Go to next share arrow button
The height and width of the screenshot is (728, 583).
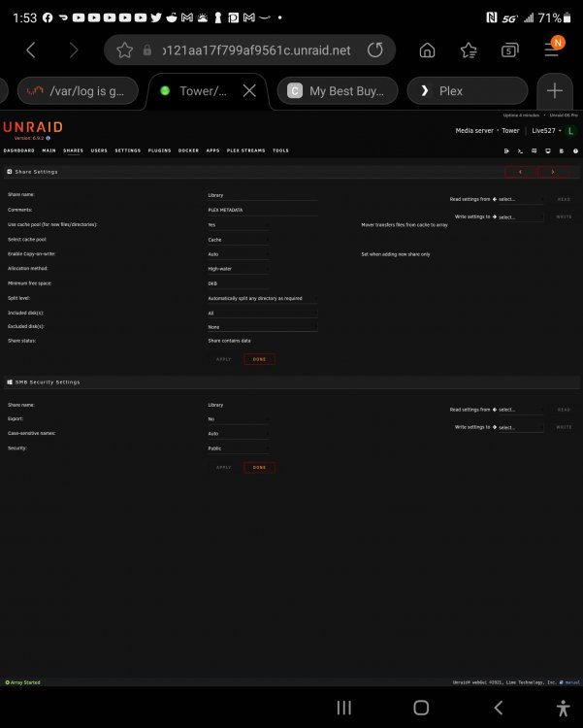point(552,172)
